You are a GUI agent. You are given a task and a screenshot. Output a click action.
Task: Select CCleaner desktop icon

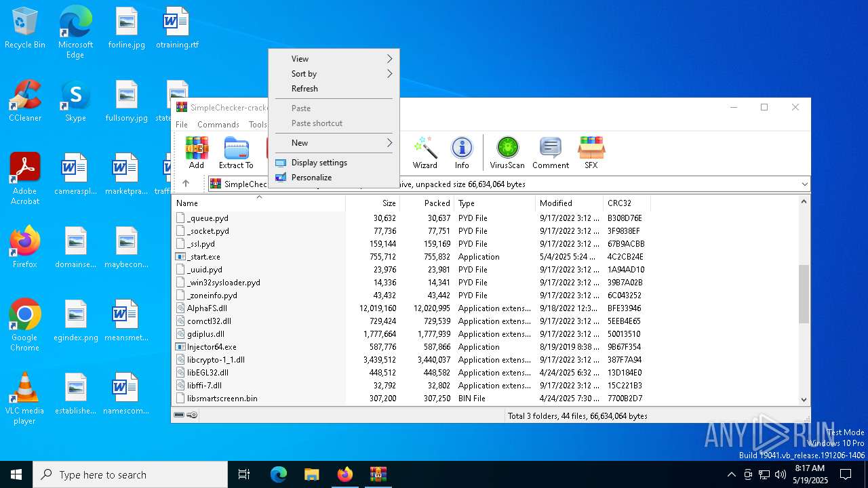click(x=25, y=102)
